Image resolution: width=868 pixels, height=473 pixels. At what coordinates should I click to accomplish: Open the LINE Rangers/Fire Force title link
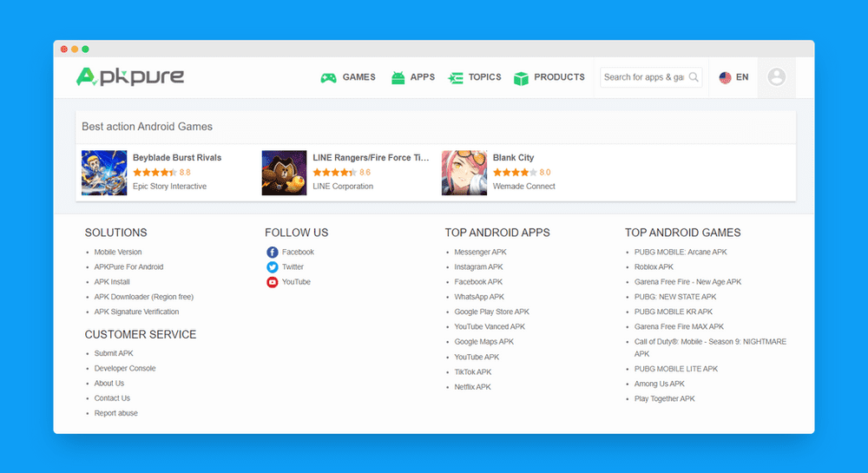point(371,158)
